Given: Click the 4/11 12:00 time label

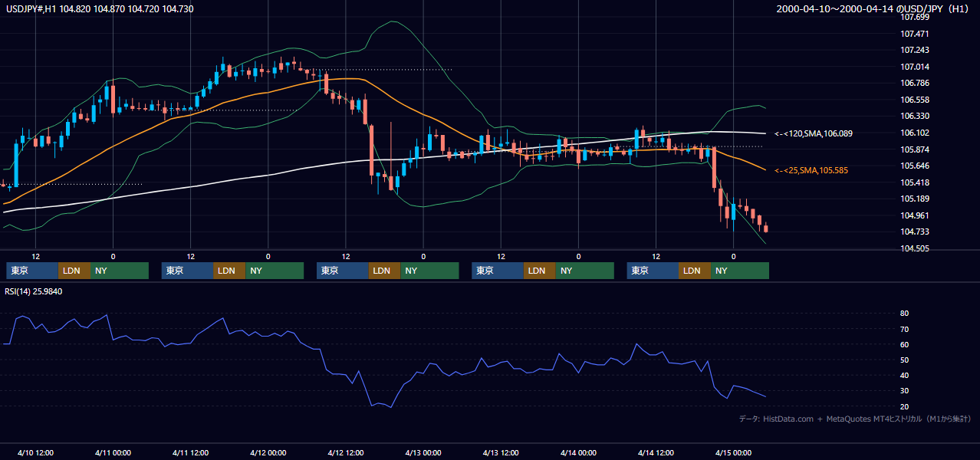Looking at the screenshot, I should (x=191, y=452).
